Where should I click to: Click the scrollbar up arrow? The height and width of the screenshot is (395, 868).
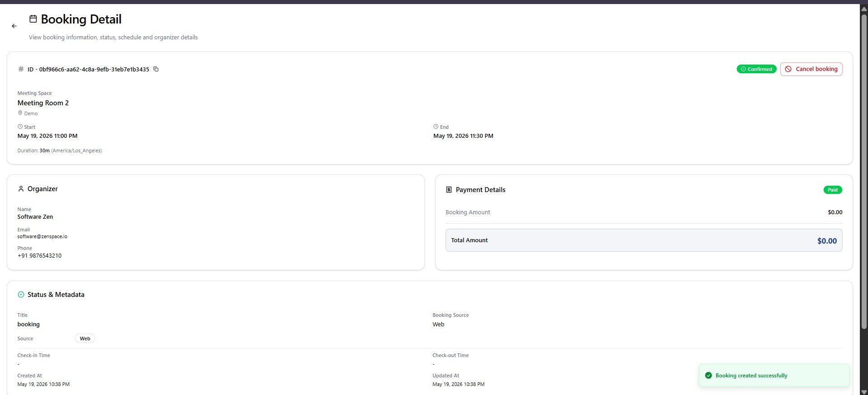click(x=864, y=8)
